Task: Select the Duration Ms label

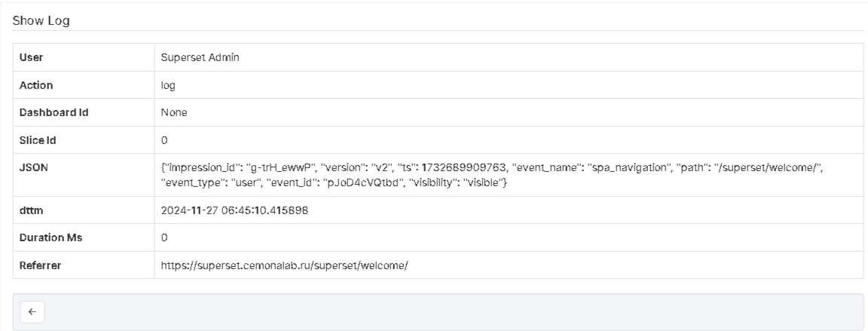Action: (x=50, y=238)
